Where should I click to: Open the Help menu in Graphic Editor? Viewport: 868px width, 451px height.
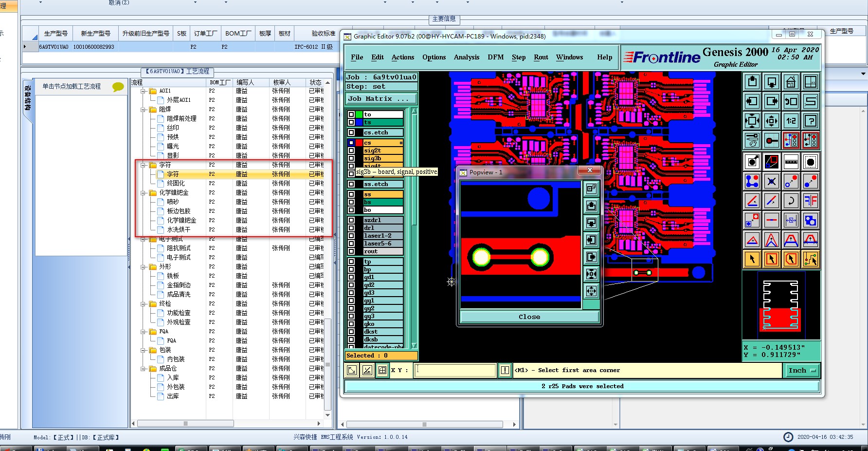(605, 57)
